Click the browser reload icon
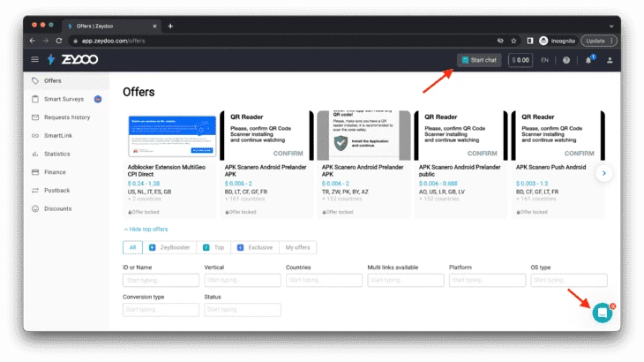Image resolution: width=644 pixels, height=362 pixels. point(59,41)
